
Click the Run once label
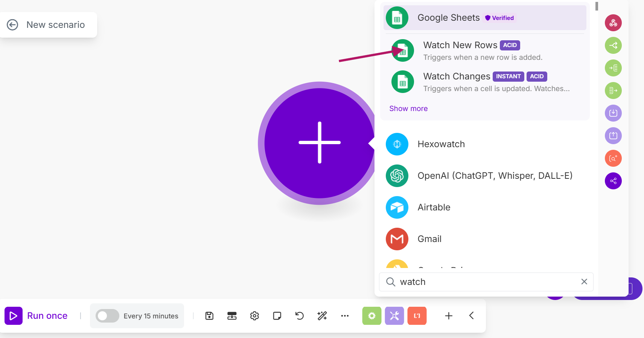47,316
